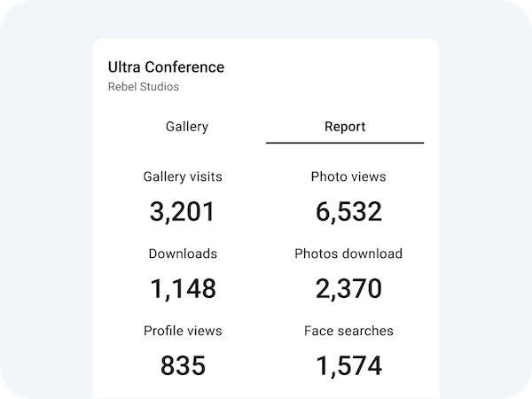532x399 pixels.
Task: Click the Ultra Conference title
Action: [166, 67]
